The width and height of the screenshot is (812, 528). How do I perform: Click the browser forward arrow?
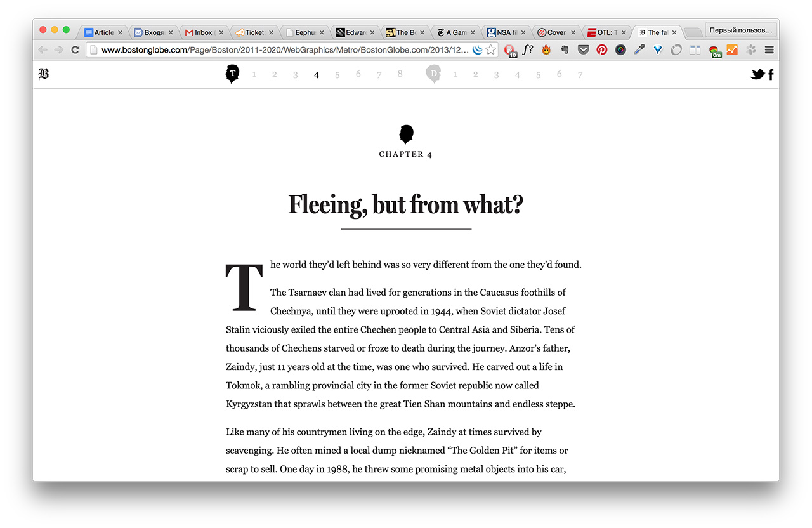pos(59,49)
